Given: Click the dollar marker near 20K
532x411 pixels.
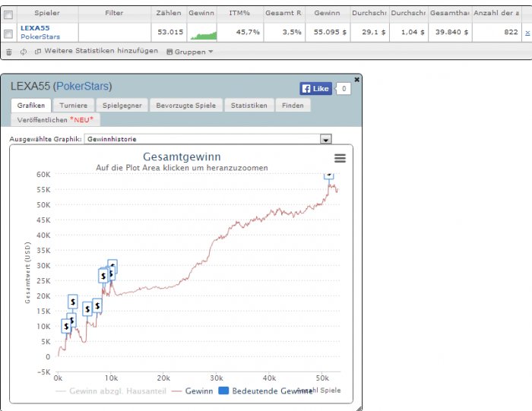Looking at the screenshot, I should click(73, 302).
